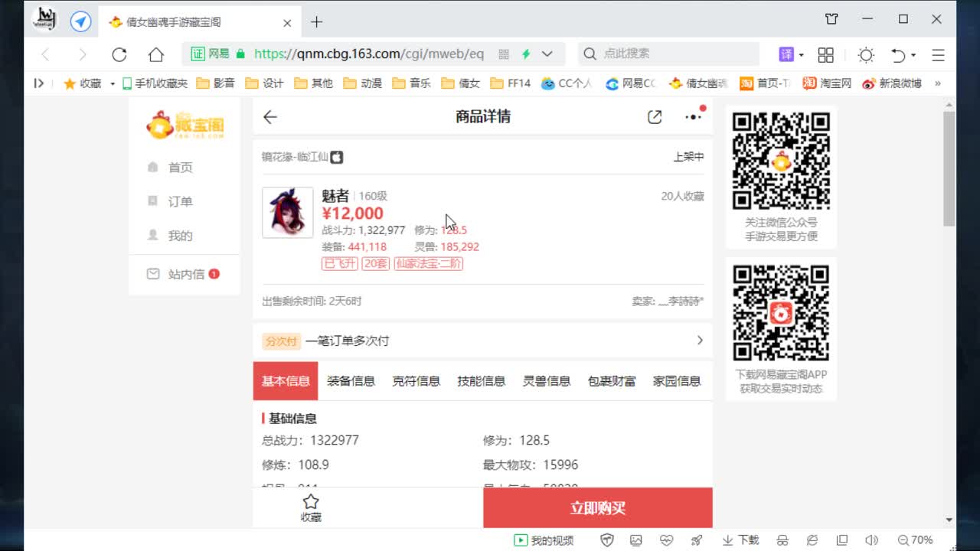Close the 倩女幽魂手游藏宝阁 tab
980x551 pixels.
[287, 23]
